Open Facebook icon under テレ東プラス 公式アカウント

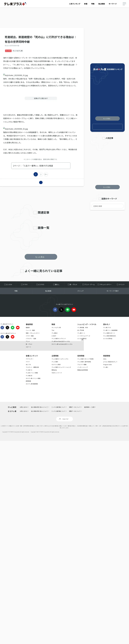point(55,310)
